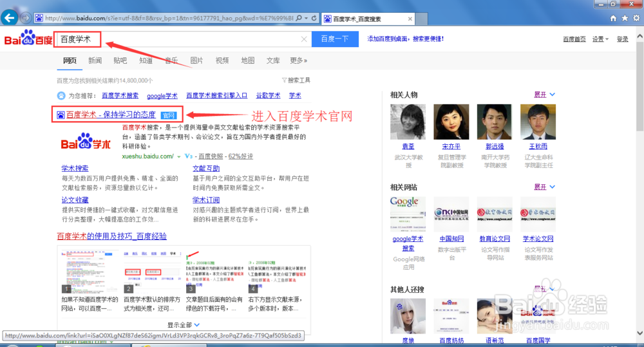This screenshot has width=644, height=347.
Task: Select the 图片 tab
Action: (196, 61)
